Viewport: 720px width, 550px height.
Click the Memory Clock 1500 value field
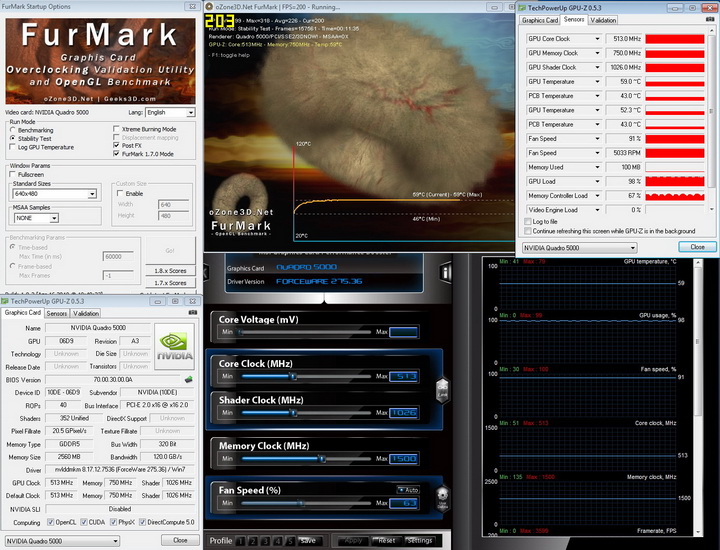pos(404,459)
